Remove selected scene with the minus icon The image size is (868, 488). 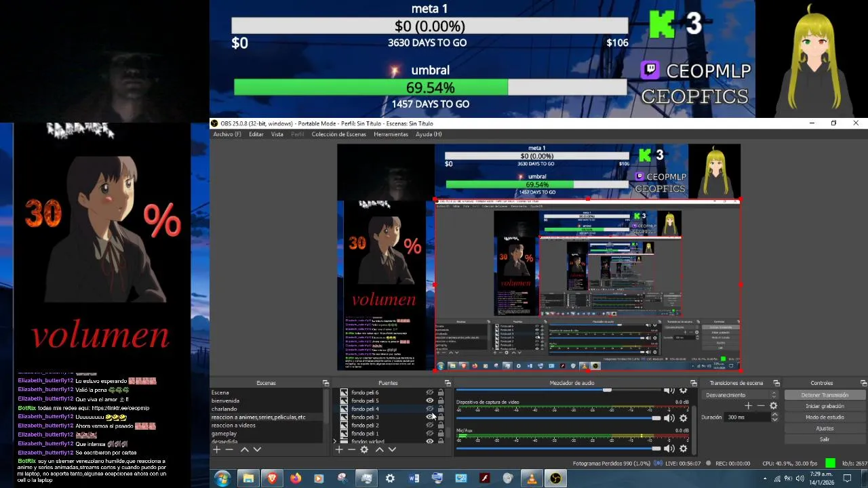(x=229, y=449)
